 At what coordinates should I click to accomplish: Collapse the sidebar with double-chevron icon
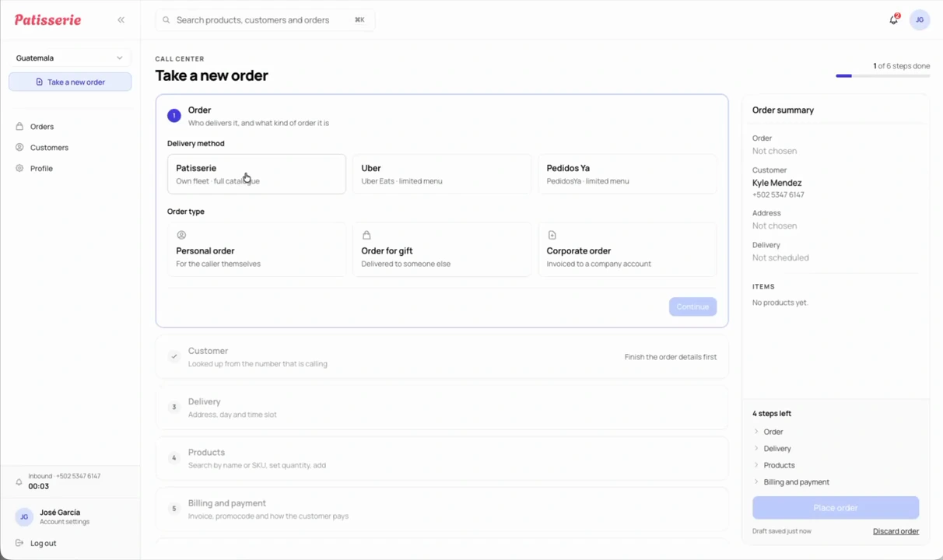121,20
